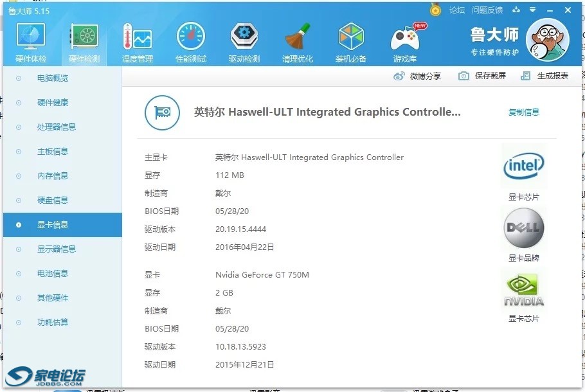Screen dimensions: 585x392
Task: Close the 鲁大师 window
Action: (x=568, y=10)
